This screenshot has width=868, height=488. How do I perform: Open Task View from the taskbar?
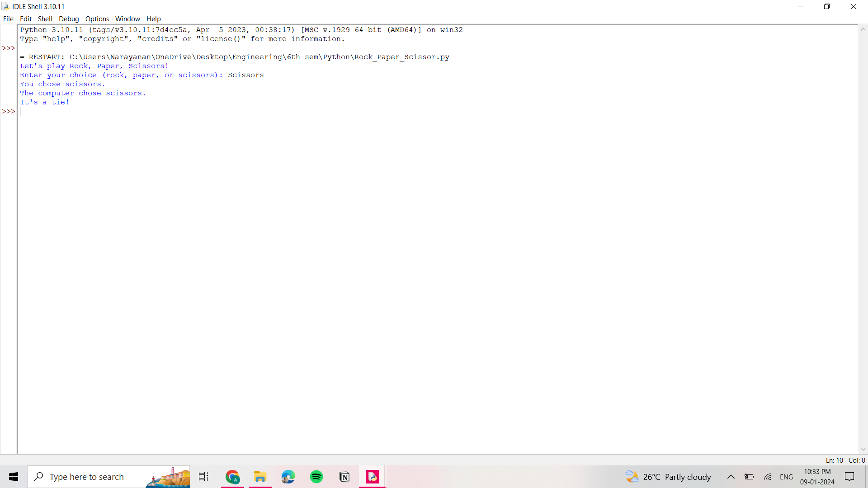(203, 477)
